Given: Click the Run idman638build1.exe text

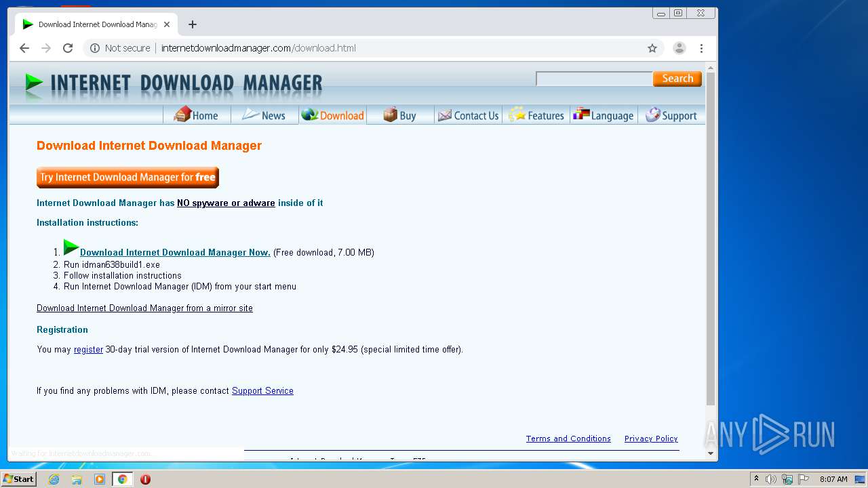Looking at the screenshot, I should (112, 264).
